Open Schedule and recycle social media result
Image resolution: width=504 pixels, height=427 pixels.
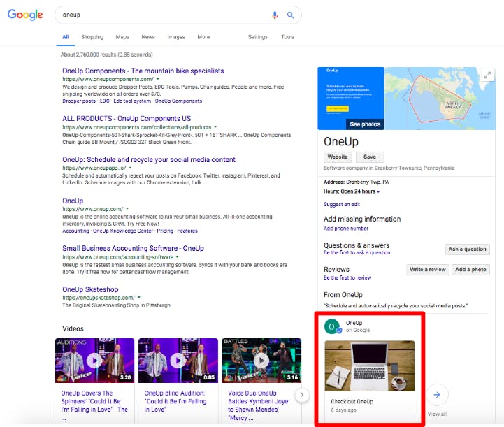click(x=149, y=159)
